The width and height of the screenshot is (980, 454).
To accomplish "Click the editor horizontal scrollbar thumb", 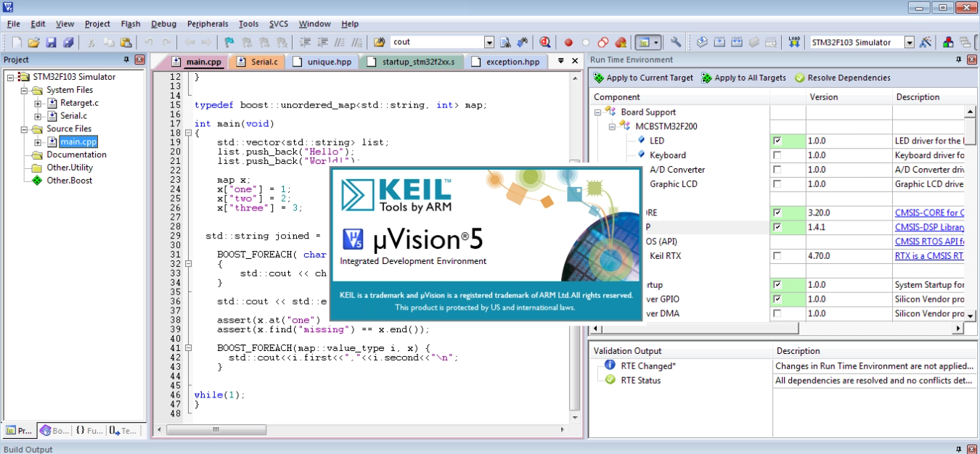I will (216, 430).
